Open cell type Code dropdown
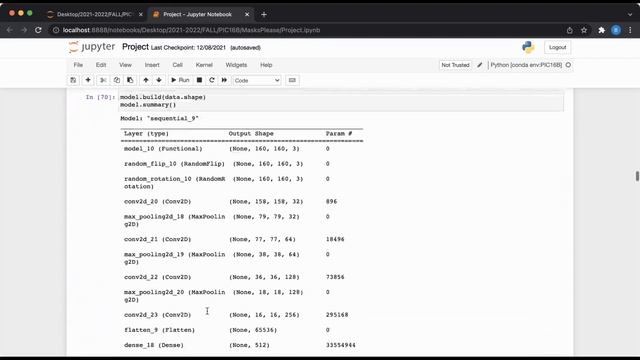The width and height of the screenshot is (640, 360). [257, 80]
